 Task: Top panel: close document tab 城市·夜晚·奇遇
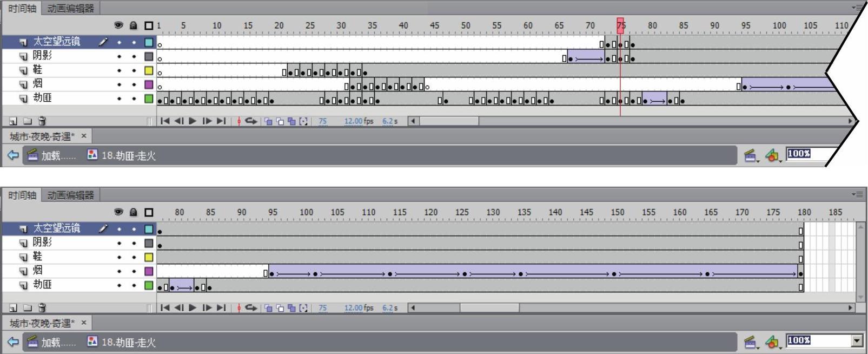pyautogui.click(x=84, y=136)
